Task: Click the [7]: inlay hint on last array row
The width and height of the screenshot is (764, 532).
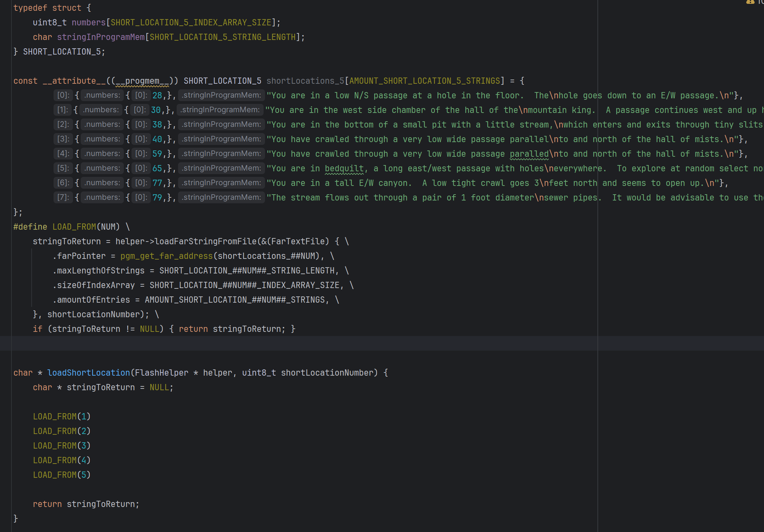Action: [x=63, y=197]
